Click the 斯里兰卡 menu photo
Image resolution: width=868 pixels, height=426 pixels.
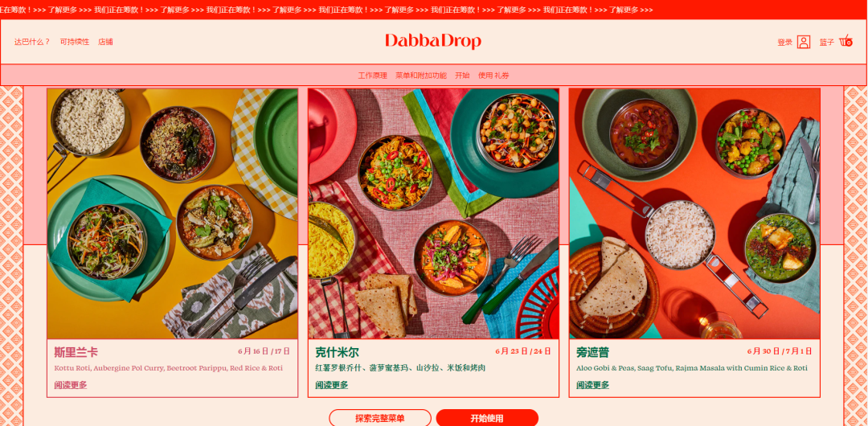click(x=172, y=214)
